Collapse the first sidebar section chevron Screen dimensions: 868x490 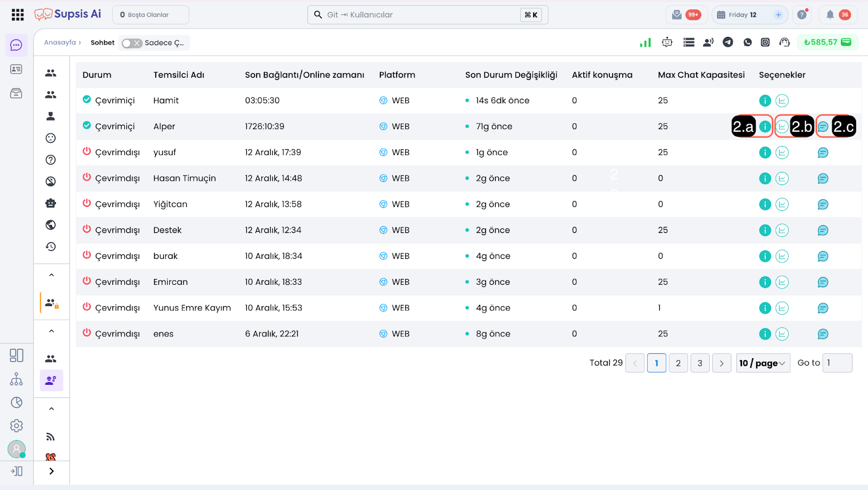(x=52, y=275)
